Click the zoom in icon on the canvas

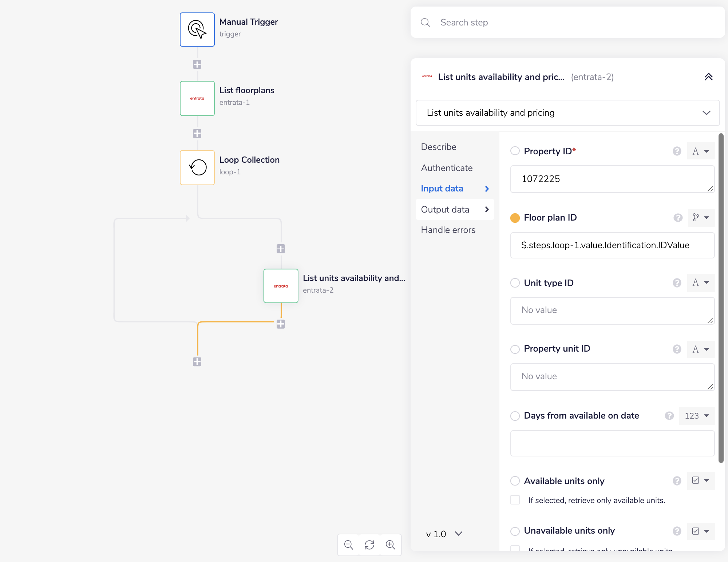click(x=391, y=545)
